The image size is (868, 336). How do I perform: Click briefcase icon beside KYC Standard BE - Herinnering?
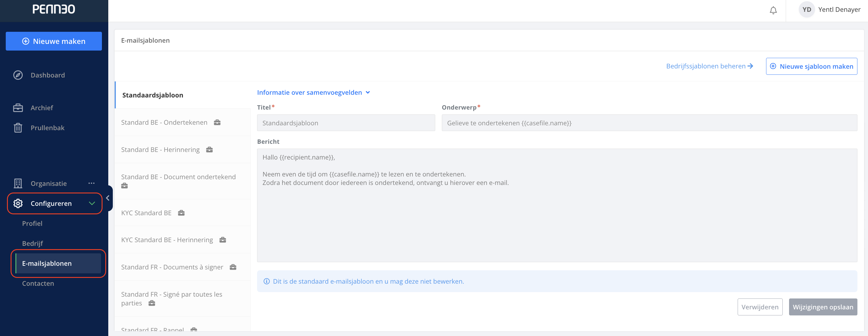coord(223,239)
